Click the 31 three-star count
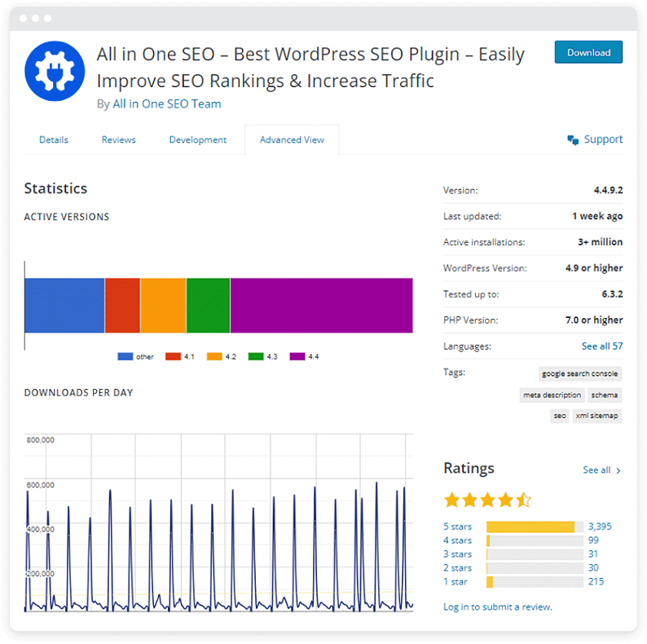647x644 pixels. (x=593, y=554)
